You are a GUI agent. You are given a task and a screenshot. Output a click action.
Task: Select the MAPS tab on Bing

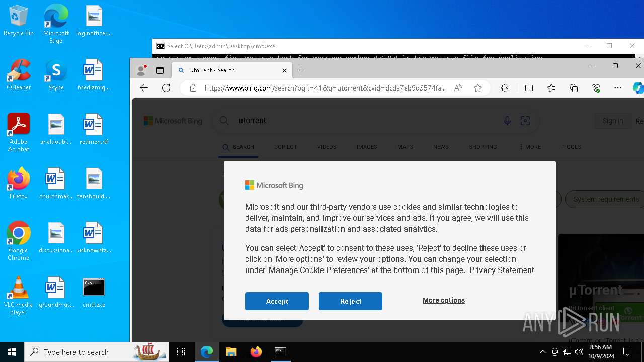coord(405,147)
